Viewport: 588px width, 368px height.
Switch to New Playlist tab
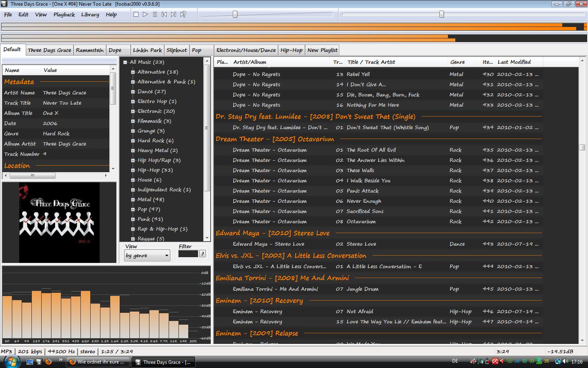click(323, 50)
